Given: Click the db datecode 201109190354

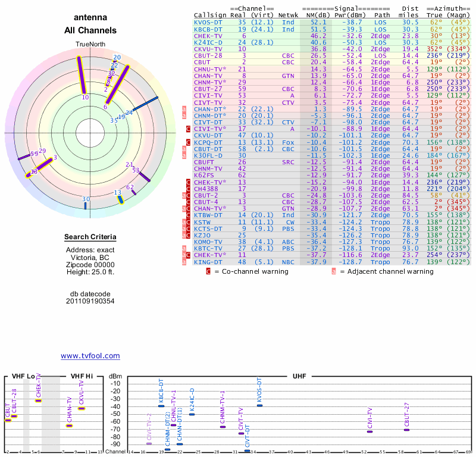Looking at the screenshot, I should (x=90, y=301).
